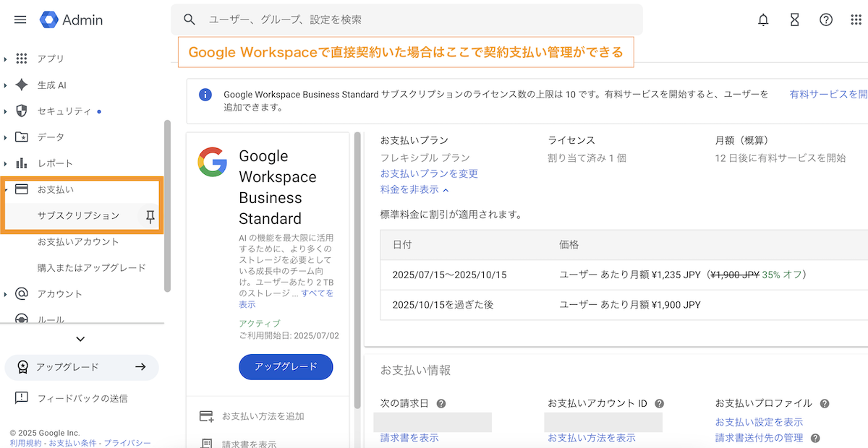
Task: Show more sidebar items with down chevron
Action: (80, 339)
